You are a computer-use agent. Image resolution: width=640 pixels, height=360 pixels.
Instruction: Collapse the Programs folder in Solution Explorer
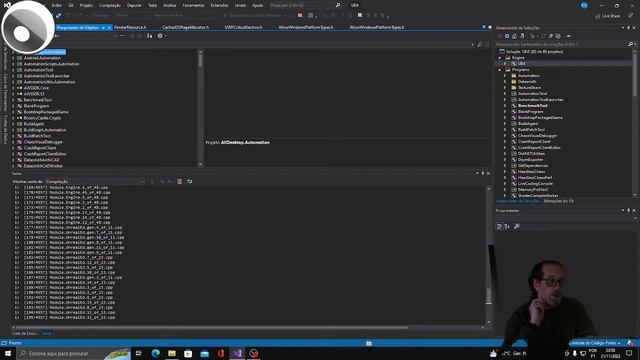pos(500,70)
